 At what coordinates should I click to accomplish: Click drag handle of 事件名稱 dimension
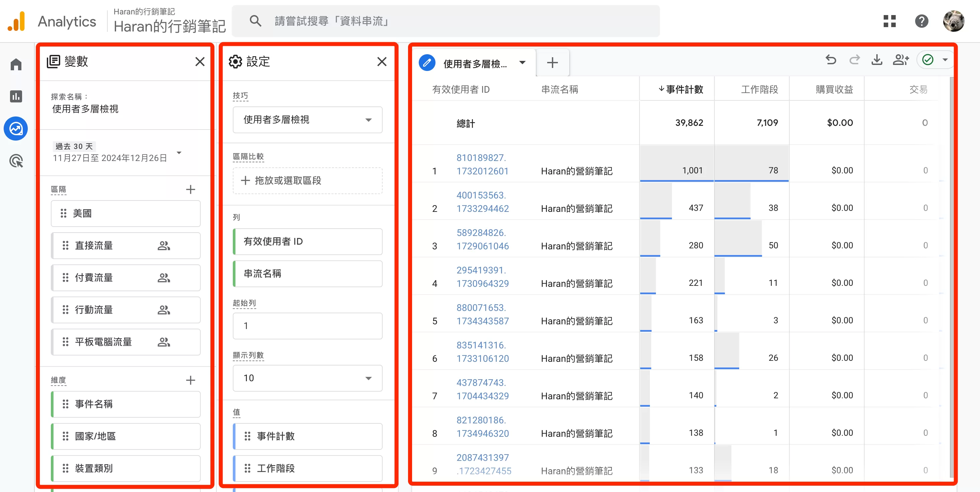pos(66,404)
